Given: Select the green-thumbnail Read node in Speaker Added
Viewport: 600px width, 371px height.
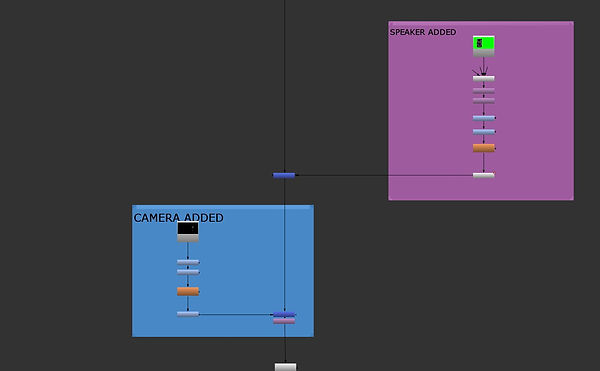Looking at the screenshot, I should click(x=484, y=46).
